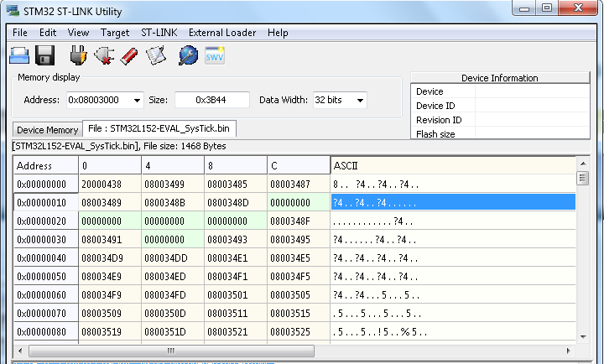Click the highlighted ASCII row ?4..?4..?4......
The height and width of the screenshot is (364, 604).
click(453, 203)
